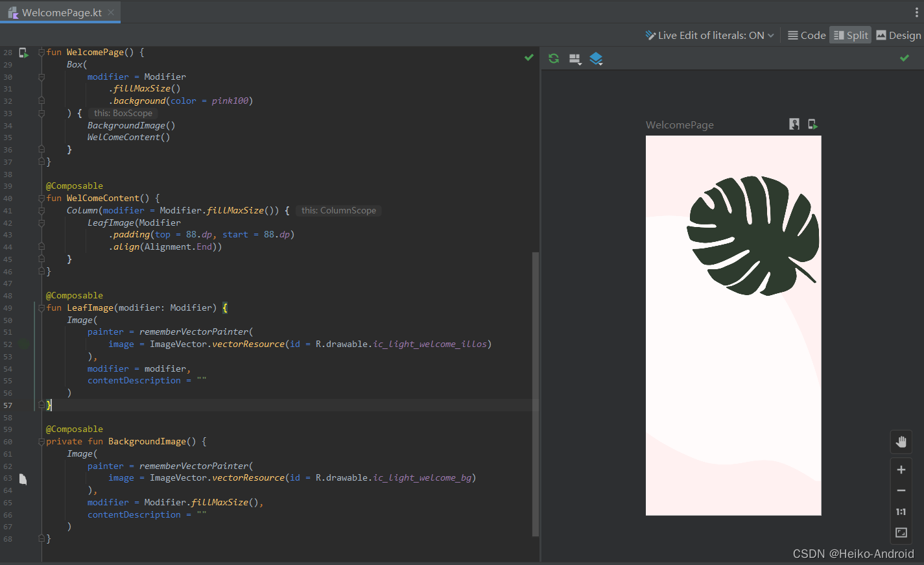The width and height of the screenshot is (924, 565).
Task: Switch editor to Design-only view
Action: (x=898, y=35)
